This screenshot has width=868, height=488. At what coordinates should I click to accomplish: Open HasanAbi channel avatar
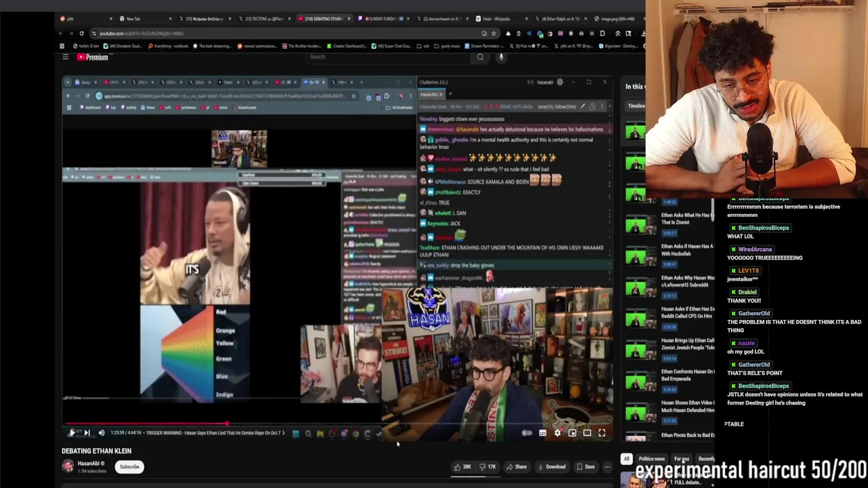click(68, 466)
